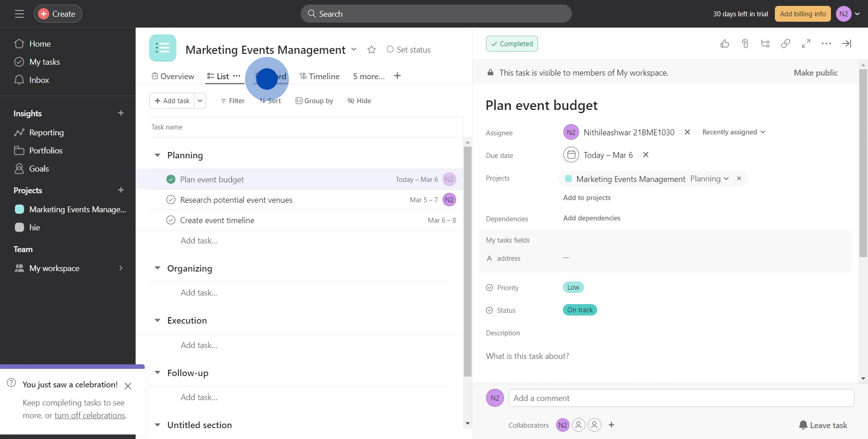The image size is (868, 439).
Task: Open the hie project
Action: point(28,228)
